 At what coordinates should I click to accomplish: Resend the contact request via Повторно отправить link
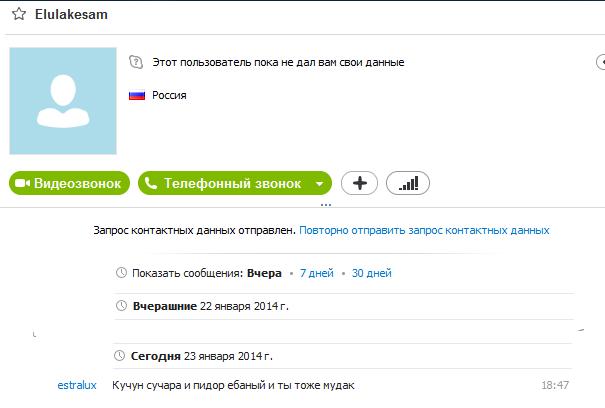pos(424,230)
